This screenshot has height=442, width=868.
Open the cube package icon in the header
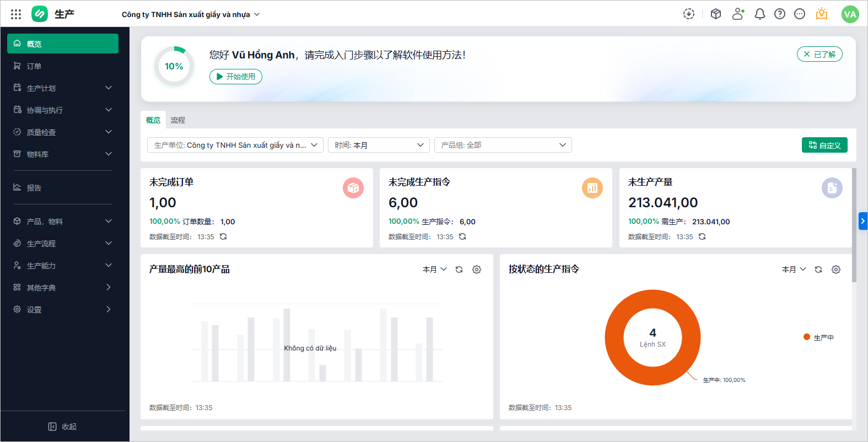pyautogui.click(x=716, y=14)
